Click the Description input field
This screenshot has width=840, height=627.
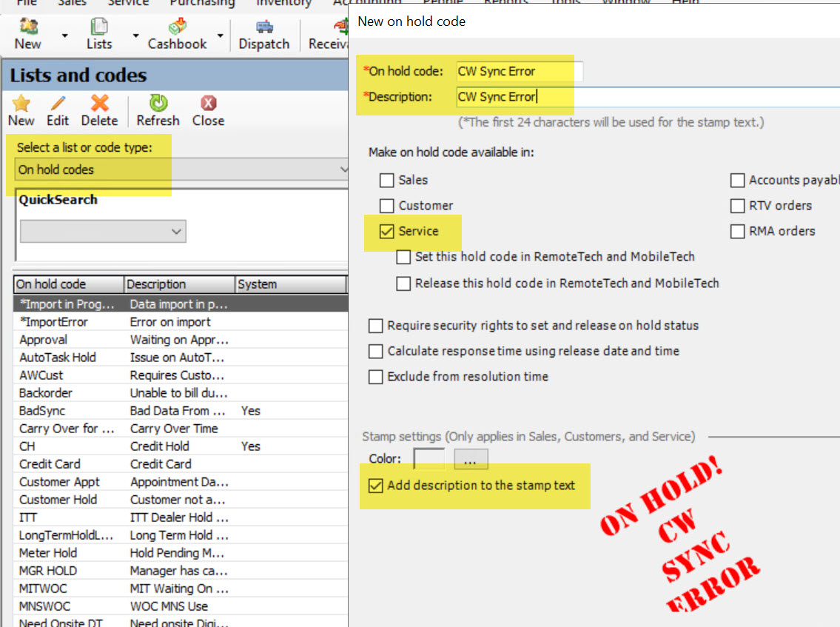click(648, 97)
